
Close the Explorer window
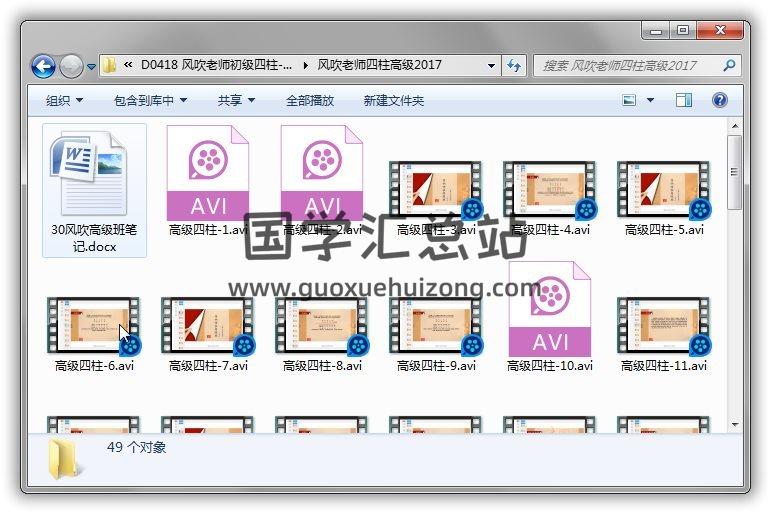tap(720, 30)
